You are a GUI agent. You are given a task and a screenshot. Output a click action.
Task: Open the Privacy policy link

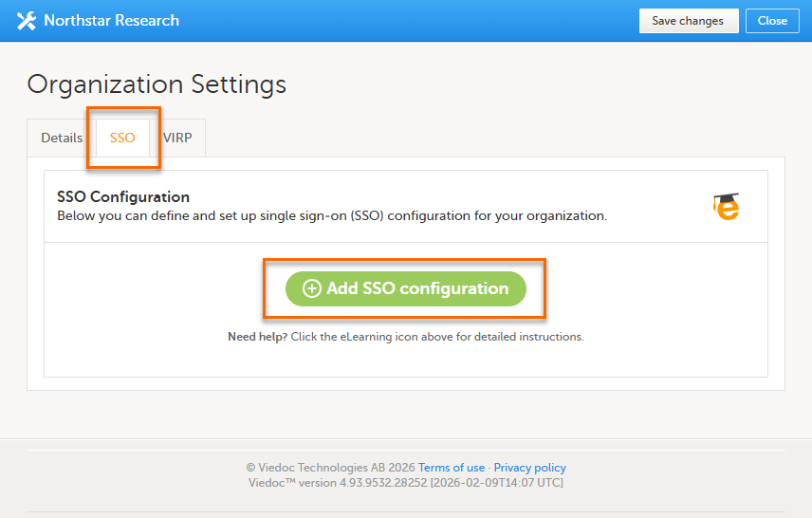point(529,468)
